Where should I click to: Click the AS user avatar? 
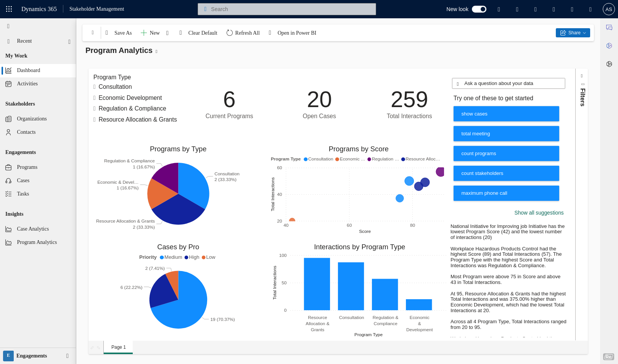point(608,9)
